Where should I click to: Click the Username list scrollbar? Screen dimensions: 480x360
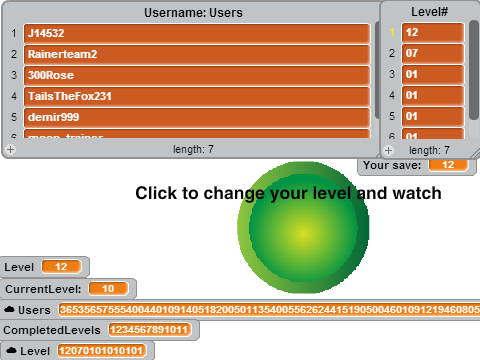click(377, 70)
